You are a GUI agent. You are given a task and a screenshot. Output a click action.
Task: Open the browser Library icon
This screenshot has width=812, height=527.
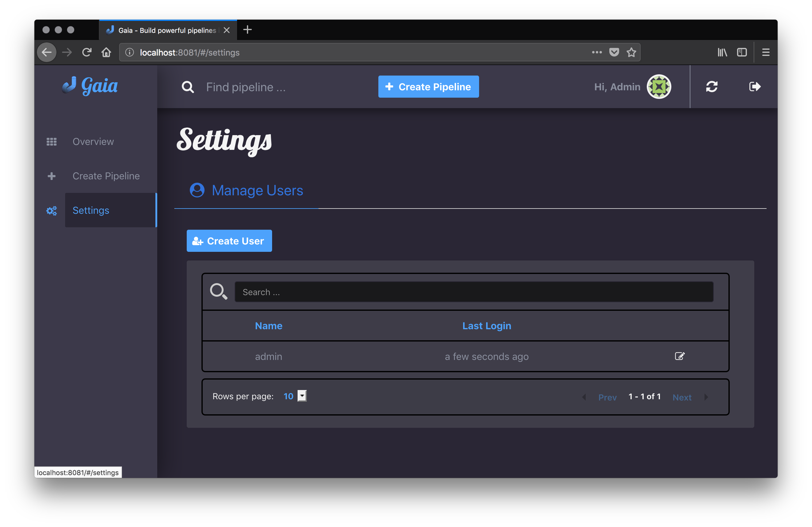(x=722, y=52)
